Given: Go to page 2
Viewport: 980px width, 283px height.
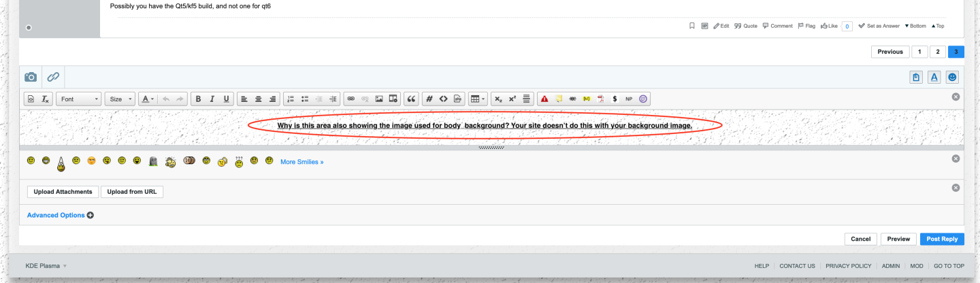Looking at the screenshot, I should 938,52.
